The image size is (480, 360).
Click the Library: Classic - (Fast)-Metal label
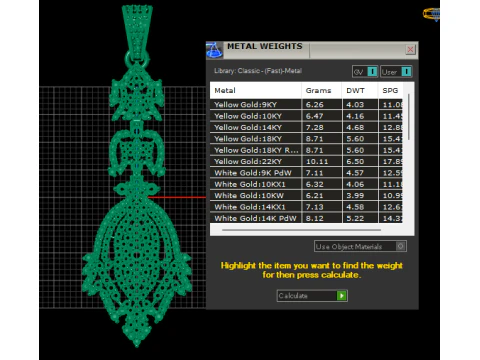click(258, 71)
